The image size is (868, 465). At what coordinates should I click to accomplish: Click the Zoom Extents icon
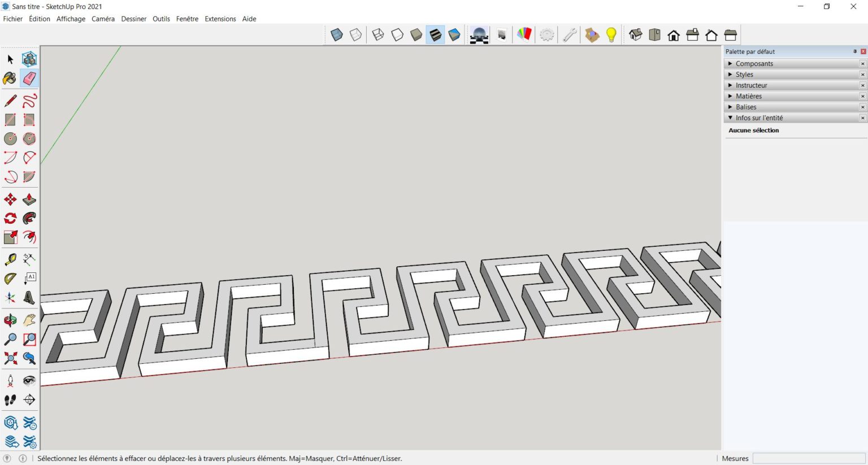coord(10,358)
